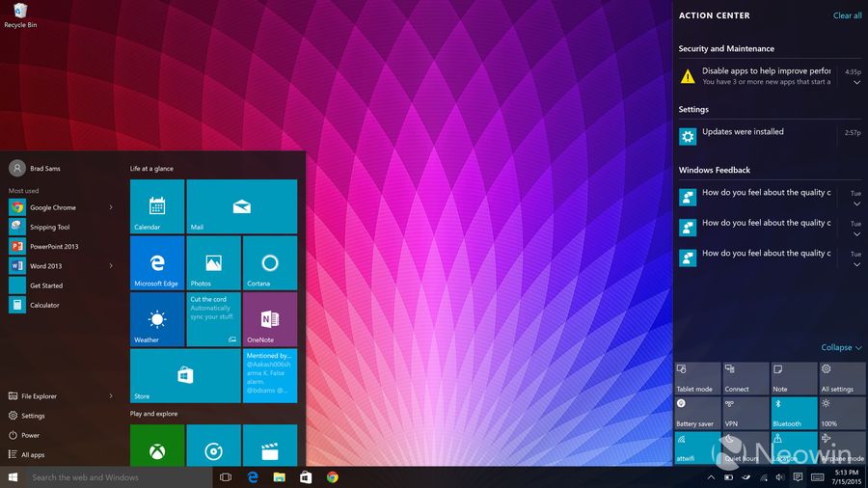Enable Battery saver quick action
The image size is (868, 488).
tap(697, 413)
